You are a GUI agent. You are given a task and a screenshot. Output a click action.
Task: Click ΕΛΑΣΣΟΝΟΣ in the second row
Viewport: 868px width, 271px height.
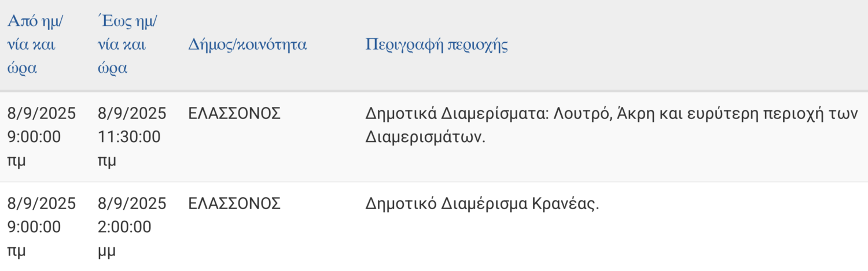pos(234,203)
